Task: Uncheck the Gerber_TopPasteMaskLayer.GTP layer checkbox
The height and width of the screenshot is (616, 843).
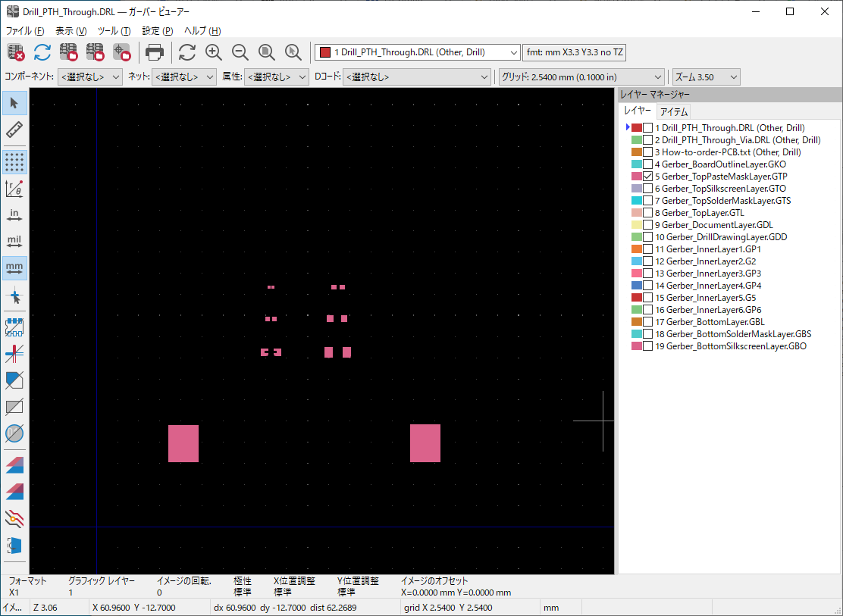Action: 647,177
